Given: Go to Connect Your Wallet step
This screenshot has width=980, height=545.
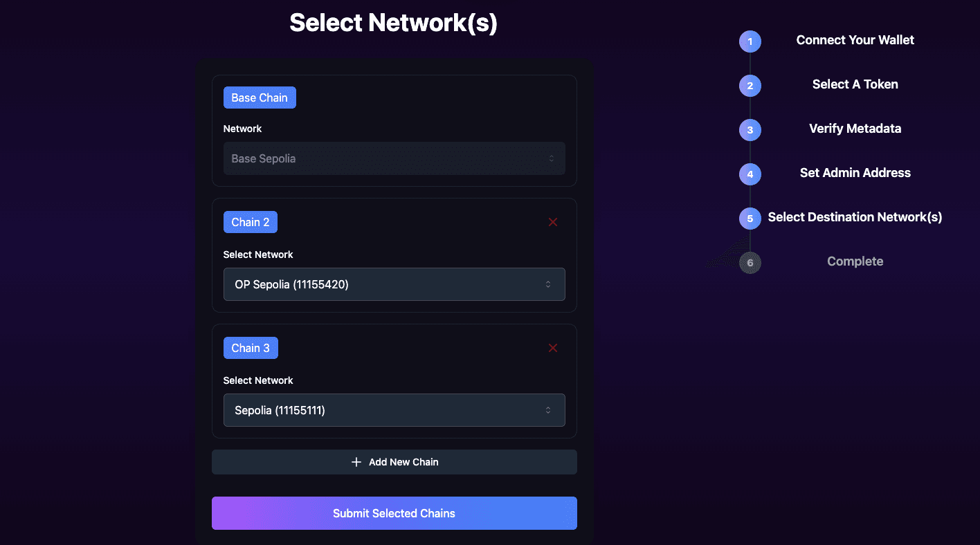Looking at the screenshot, I should pyautogui.click(x=855, y=40).
